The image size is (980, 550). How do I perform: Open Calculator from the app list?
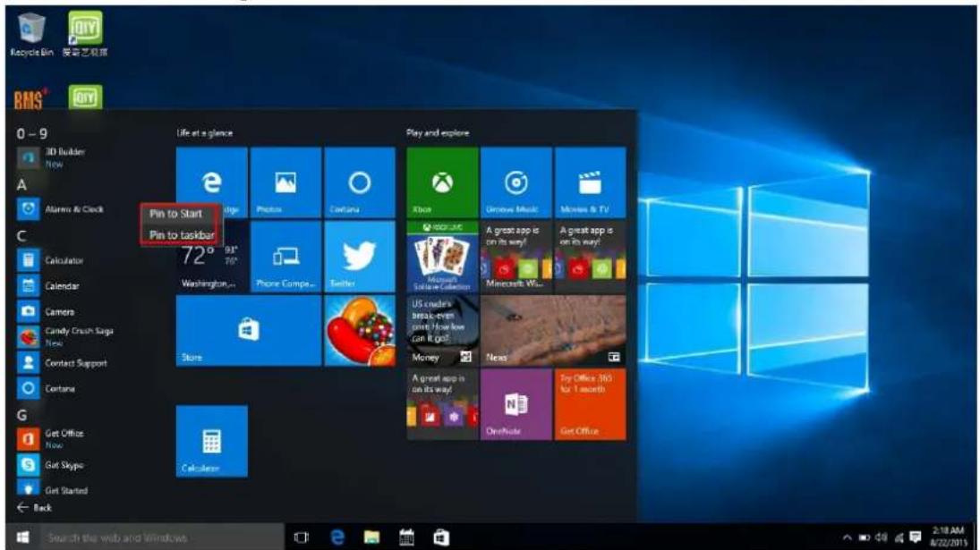[x=63, y=260]
